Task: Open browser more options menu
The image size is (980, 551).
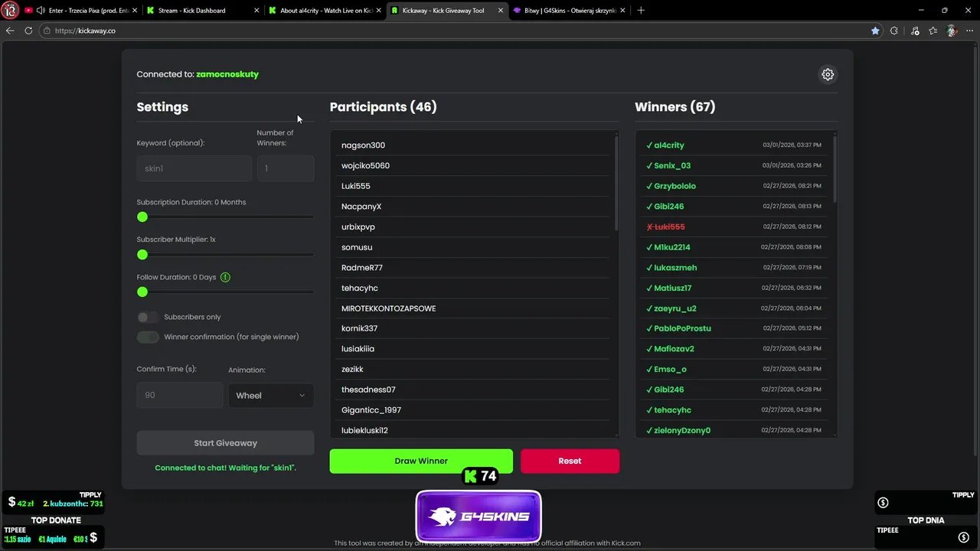Action: tap(970, 31)
